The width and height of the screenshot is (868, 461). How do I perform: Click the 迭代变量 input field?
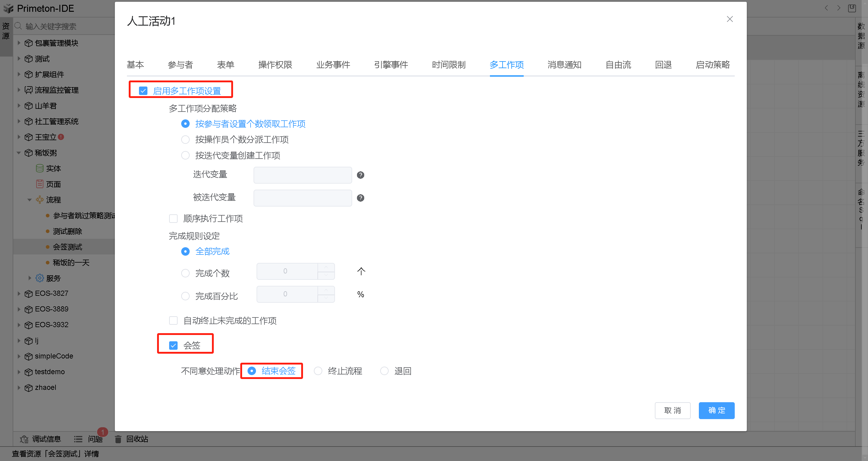click(302, 175)
